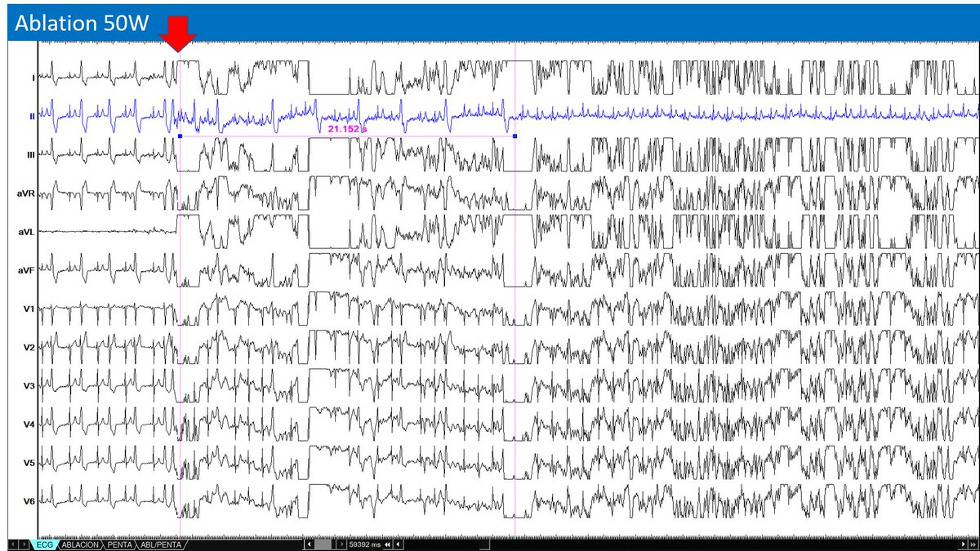Select the aVF channel label
Viewport: 980px width, 551px height.
coord(27,270)
